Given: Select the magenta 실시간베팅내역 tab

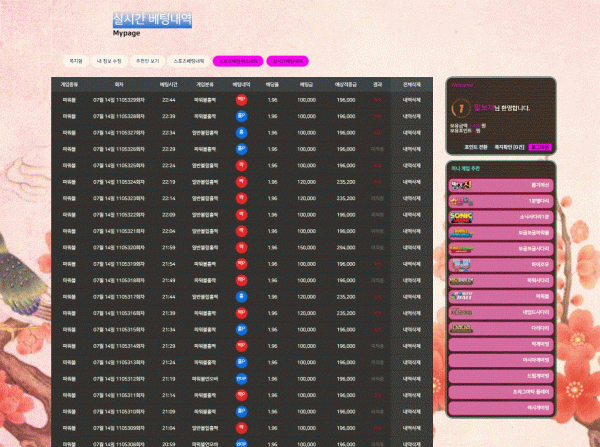Looking at the screenshot, I should pyautogui.click(x=287, y=61).
